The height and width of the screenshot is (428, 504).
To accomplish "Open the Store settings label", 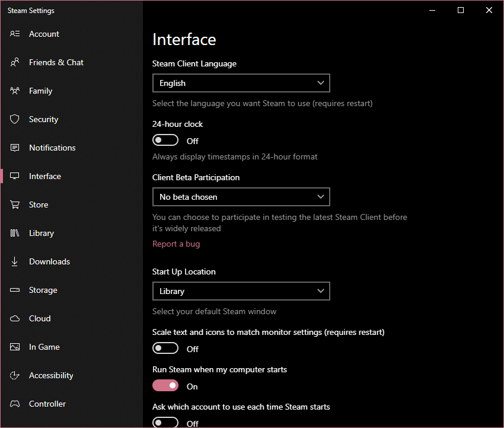I will click(x=39, y=205).
